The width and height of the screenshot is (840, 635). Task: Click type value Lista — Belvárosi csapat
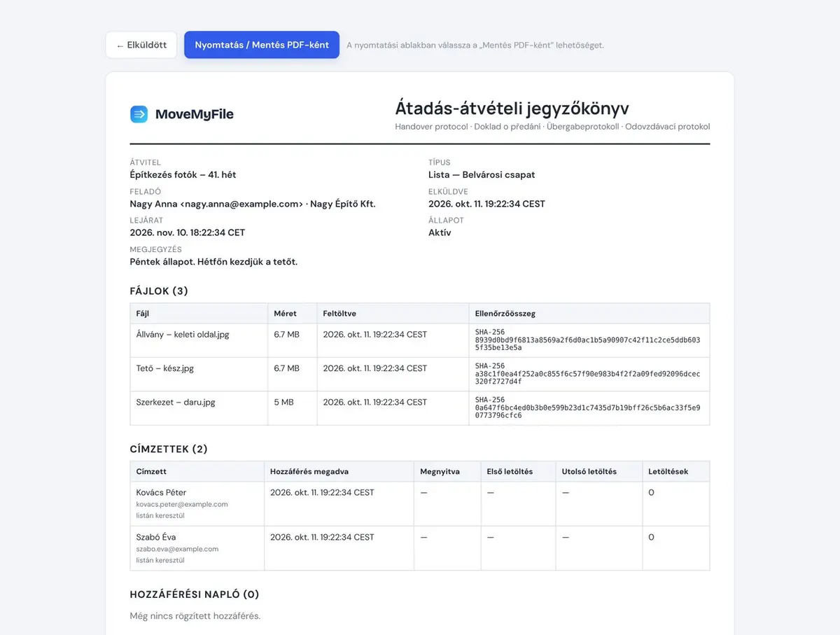pyautogui.click(x=482, y=175)
